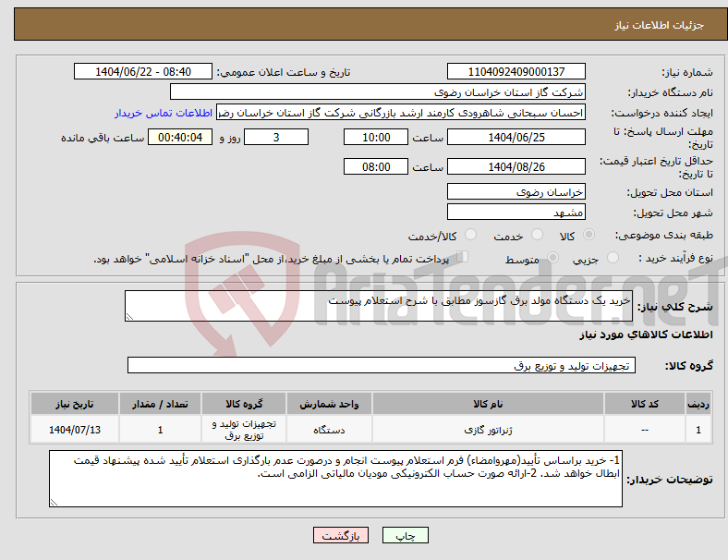The image size is (728, 560).
Task: Click the تجهیزات تولید و توزیع برق table cell
Action: point(244,430)
